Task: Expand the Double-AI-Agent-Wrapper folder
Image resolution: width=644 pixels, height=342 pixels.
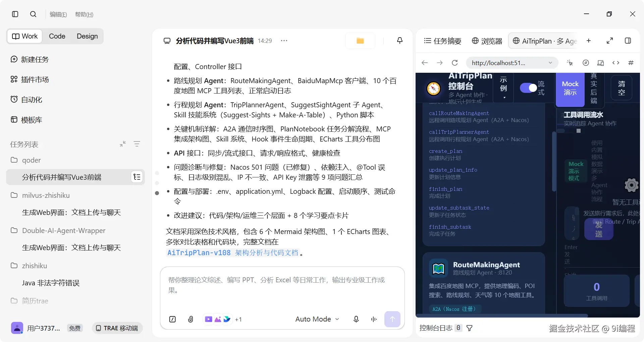Action: [58, 230]
